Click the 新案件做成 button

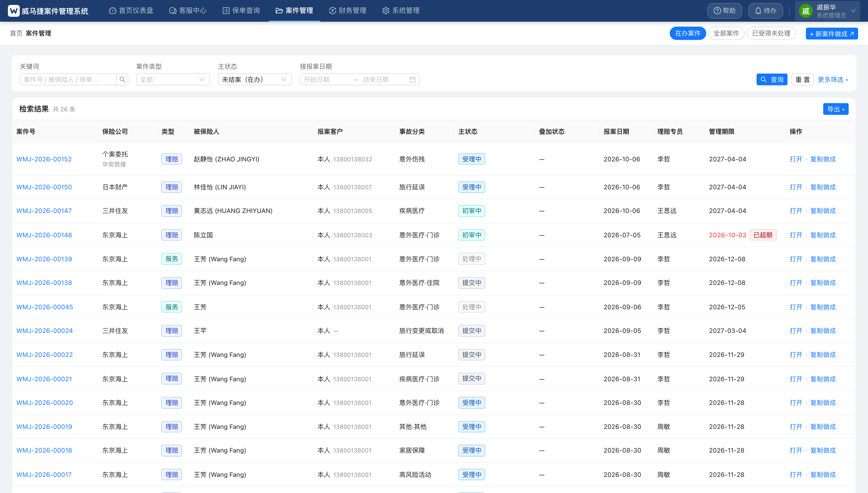click(x=832, y=34)
